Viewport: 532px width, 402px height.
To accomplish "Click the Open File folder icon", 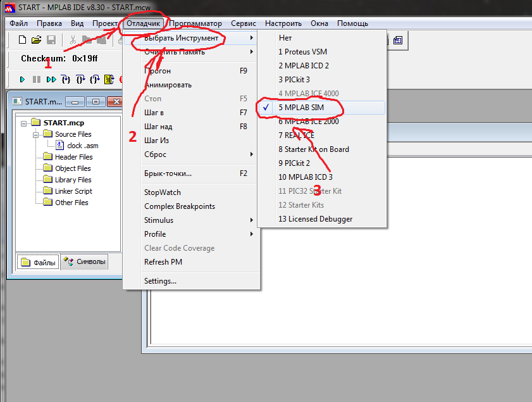I will click(36, 40).
